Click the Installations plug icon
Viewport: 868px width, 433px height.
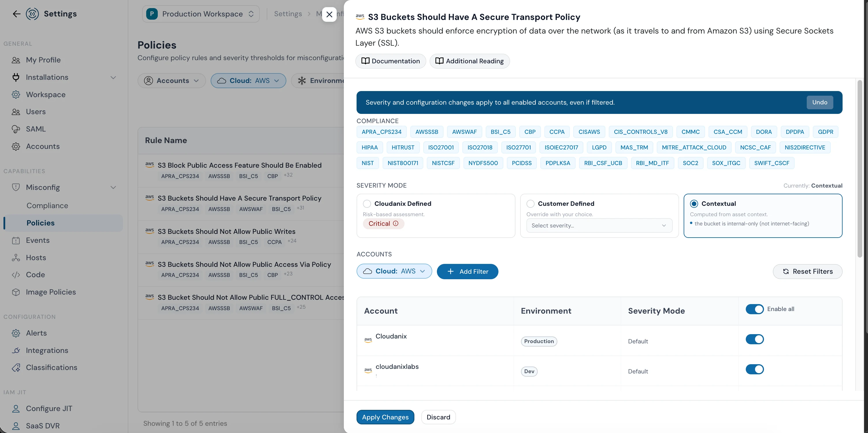click(x=16, y=77)
